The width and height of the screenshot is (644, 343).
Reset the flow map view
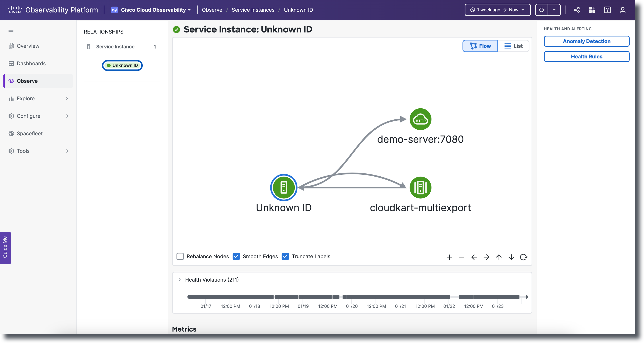pyautogui.click(x=524, y=257)
